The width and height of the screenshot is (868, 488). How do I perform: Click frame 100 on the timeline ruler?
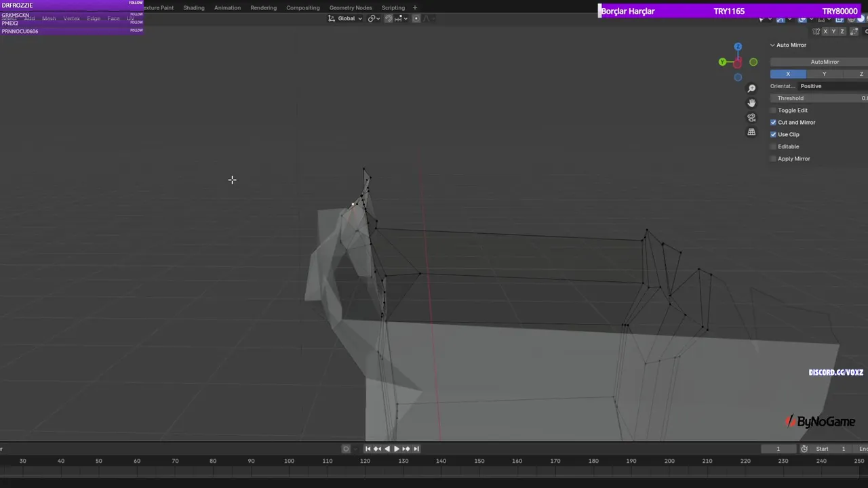(289, 461)
